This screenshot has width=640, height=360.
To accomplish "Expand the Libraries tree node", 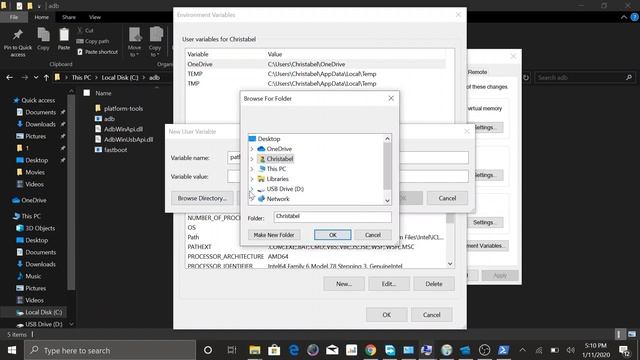I will pyautogui.click(x=252, y=179).
